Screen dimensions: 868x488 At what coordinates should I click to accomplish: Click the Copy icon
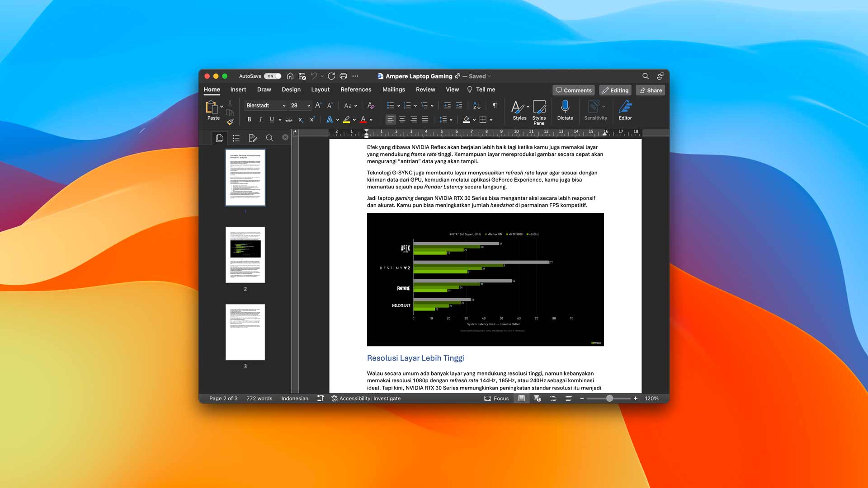coord(230,113)
